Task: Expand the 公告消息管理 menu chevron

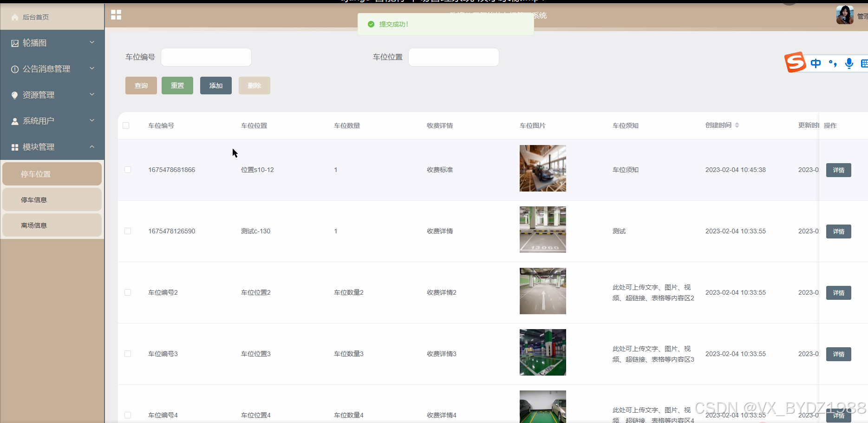Action: [92, 68]
